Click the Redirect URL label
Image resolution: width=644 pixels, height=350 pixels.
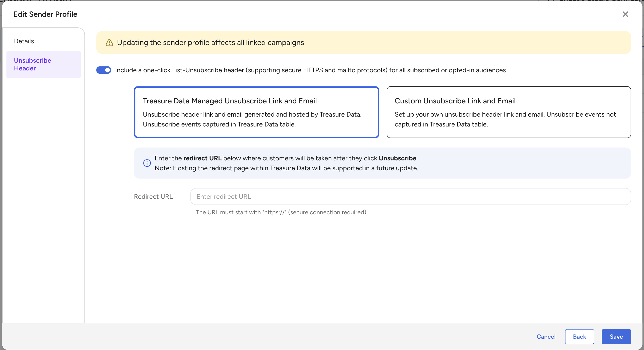[153, 196]
